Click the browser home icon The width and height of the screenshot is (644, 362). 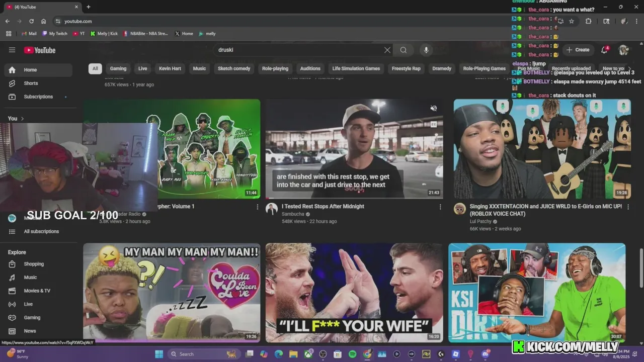tap(44, 21)
